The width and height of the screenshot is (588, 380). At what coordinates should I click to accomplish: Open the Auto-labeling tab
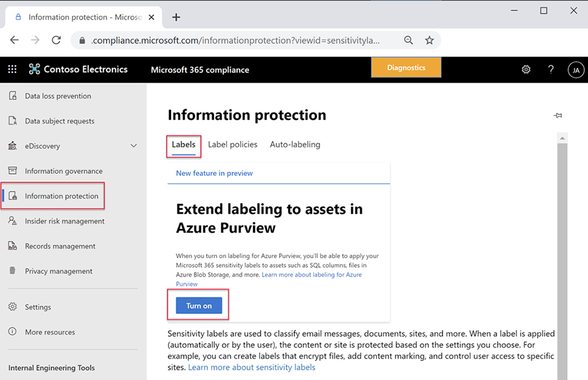tap(295, 144)
